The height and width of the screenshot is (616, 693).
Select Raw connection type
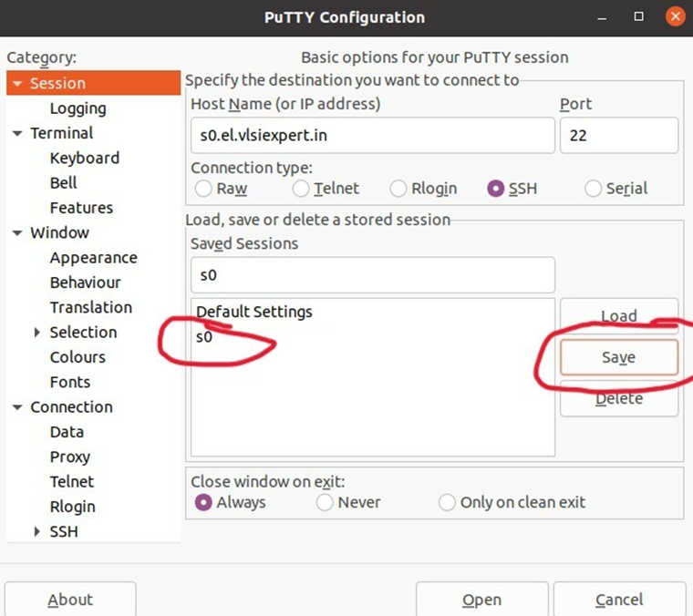coord(203,189)
